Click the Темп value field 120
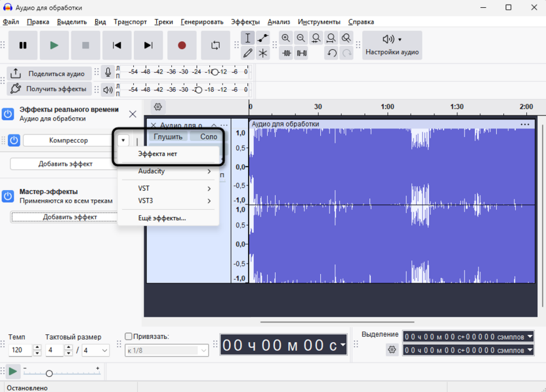The image size is (546, 392). tap(20, 350)
